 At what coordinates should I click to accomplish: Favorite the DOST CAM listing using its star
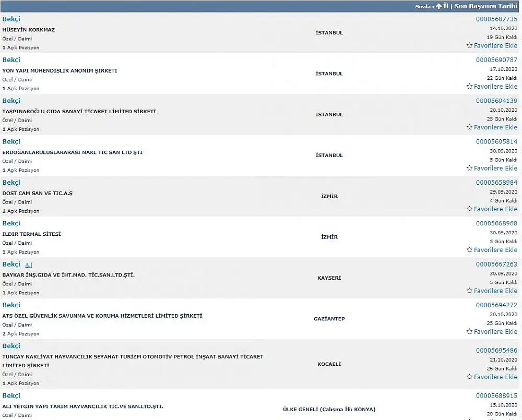pos(469,209)
